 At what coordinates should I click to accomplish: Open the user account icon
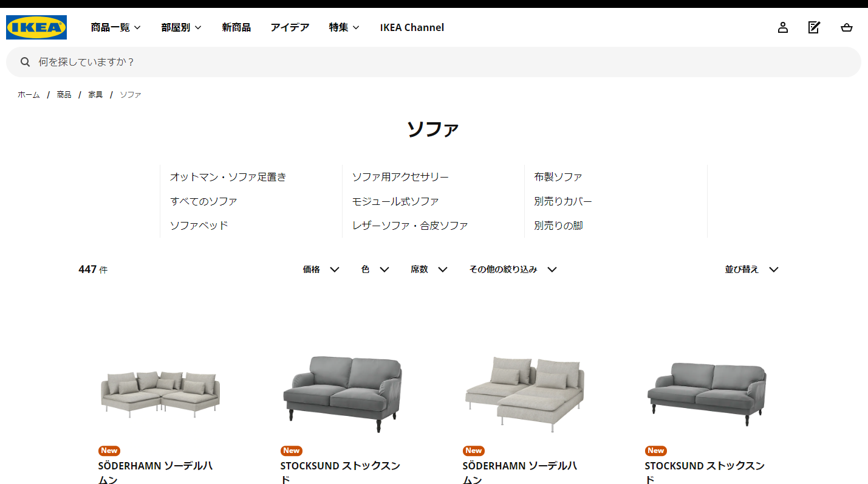pyautogui.click(x=783, y=27)
